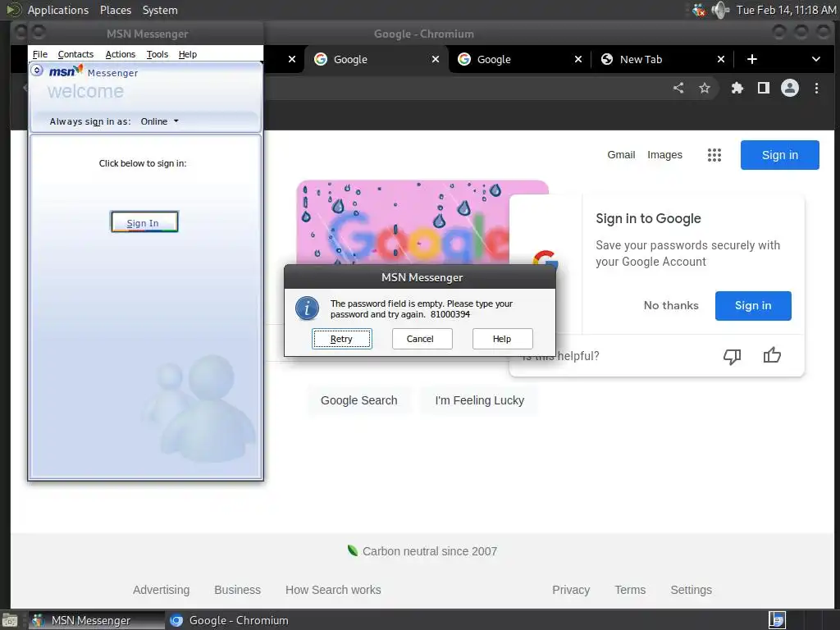Open the Chromium three-dot menu
Screen dimensions: 840x630
pyautogui.click(x=816, y=88)
